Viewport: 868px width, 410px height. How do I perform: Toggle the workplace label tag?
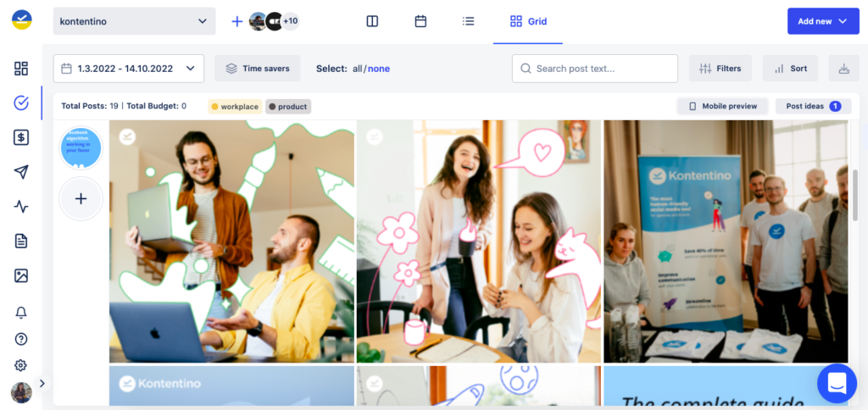[x=236, y=106]
